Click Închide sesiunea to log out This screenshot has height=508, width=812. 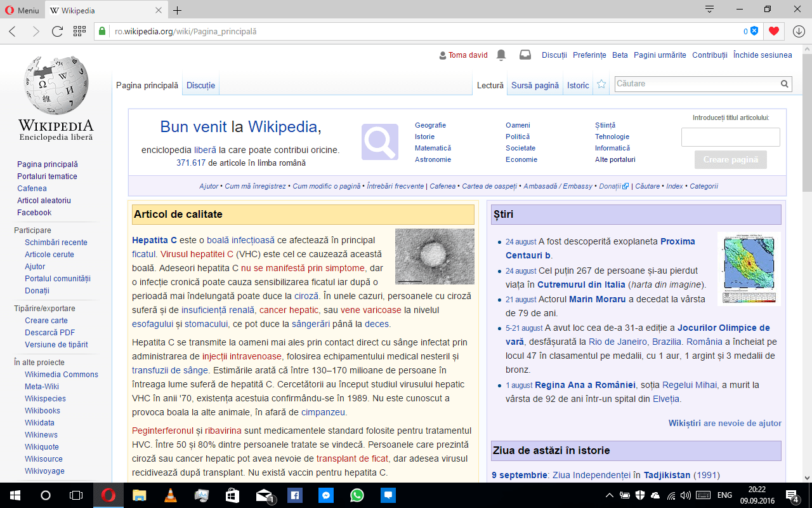point(763,55)
